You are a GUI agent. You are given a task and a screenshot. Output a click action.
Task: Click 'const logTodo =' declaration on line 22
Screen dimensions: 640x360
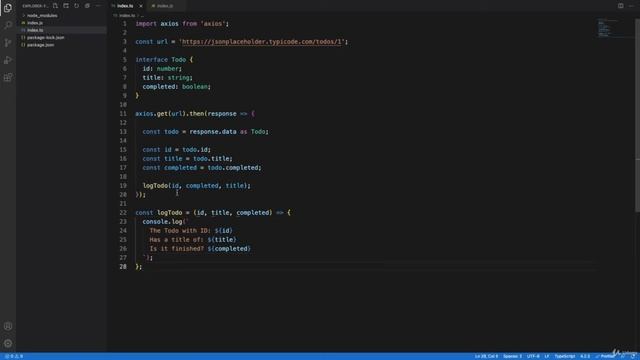coord(162,213)
